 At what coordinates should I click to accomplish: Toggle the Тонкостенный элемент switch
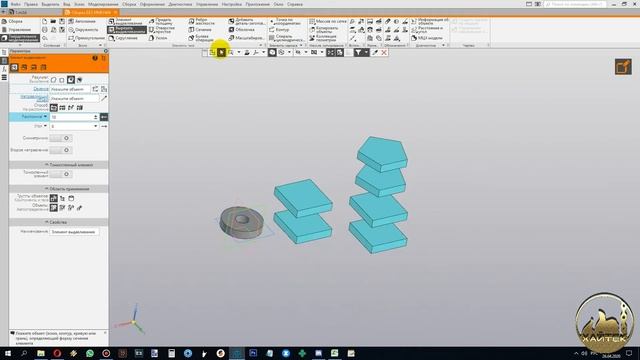(61, 174)
